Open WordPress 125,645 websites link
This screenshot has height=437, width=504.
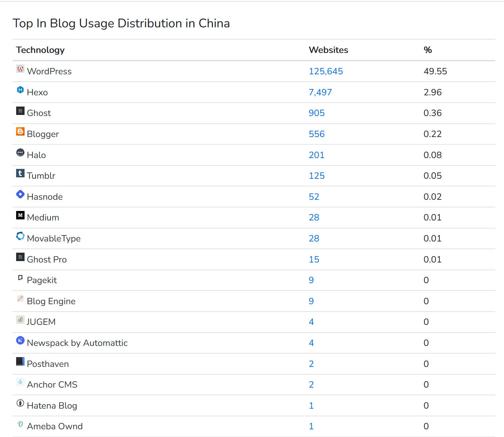pos(326,71)
